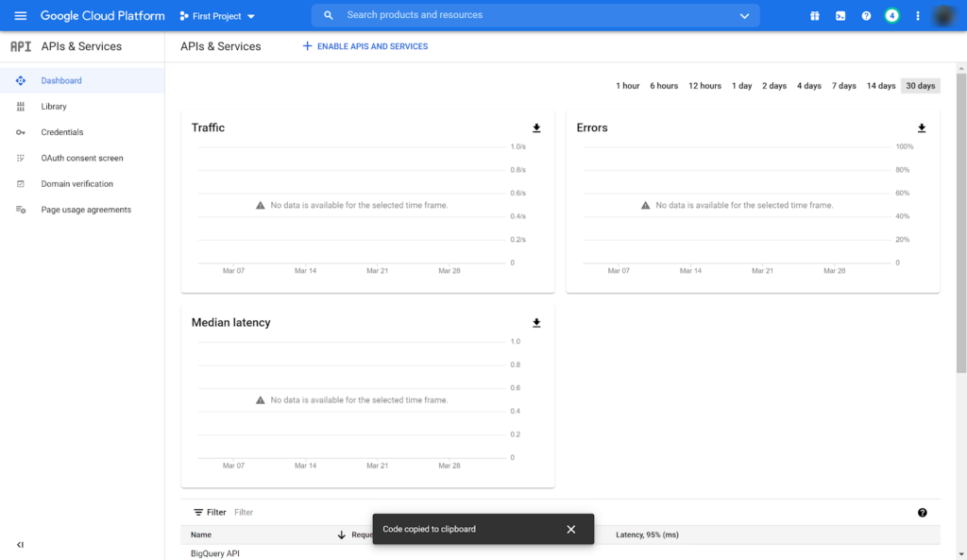This screenshot has width=967, height=560.
Task: Focus the Search products and resources field
Action: tap(535, 15)
